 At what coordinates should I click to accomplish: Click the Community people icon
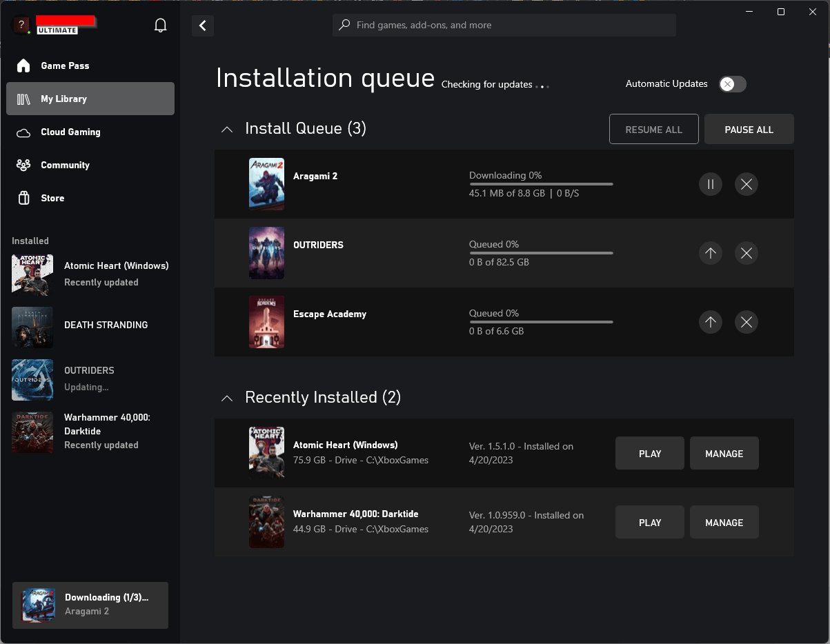point(23,165)
